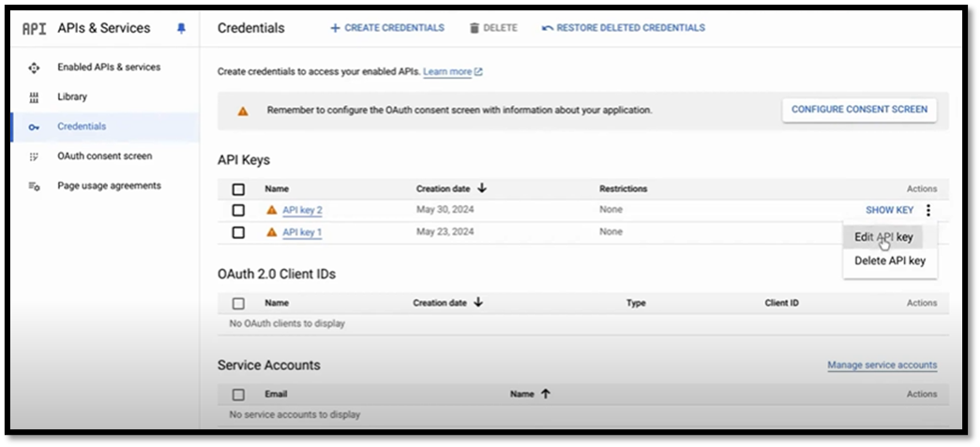Open Page usage agreements from the sidebar
Image resolution: width=980 pixels, height=447 pixels.
110,186
